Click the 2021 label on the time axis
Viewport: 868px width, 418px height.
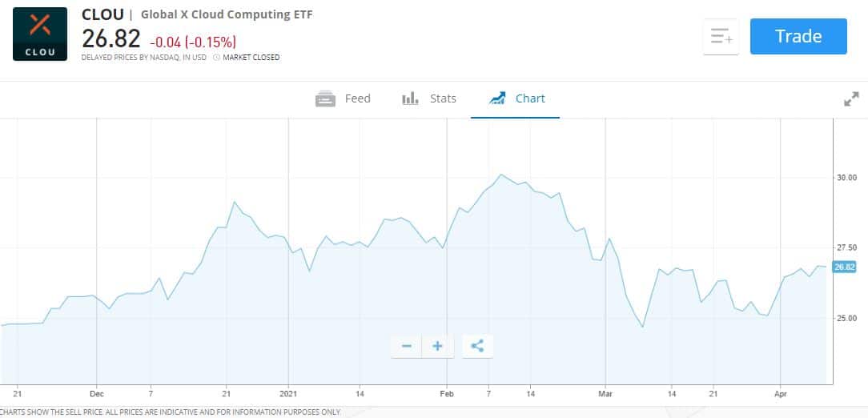click(288, 394)
